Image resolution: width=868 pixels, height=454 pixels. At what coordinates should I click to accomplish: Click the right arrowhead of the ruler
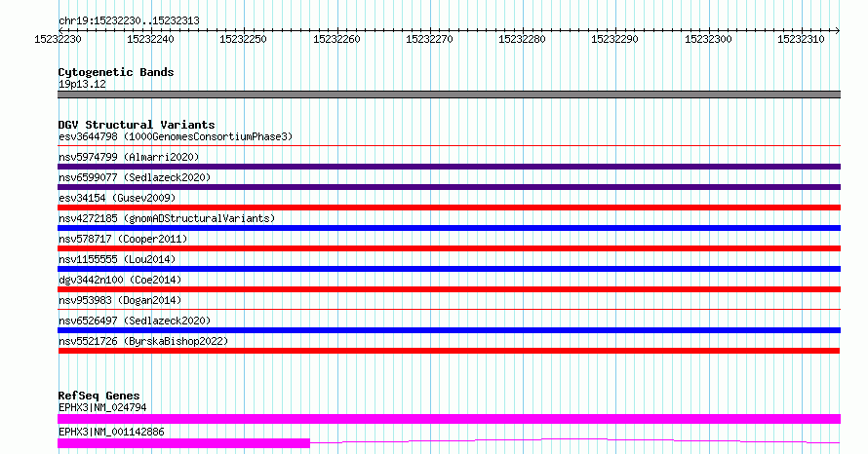coord(837,30)
